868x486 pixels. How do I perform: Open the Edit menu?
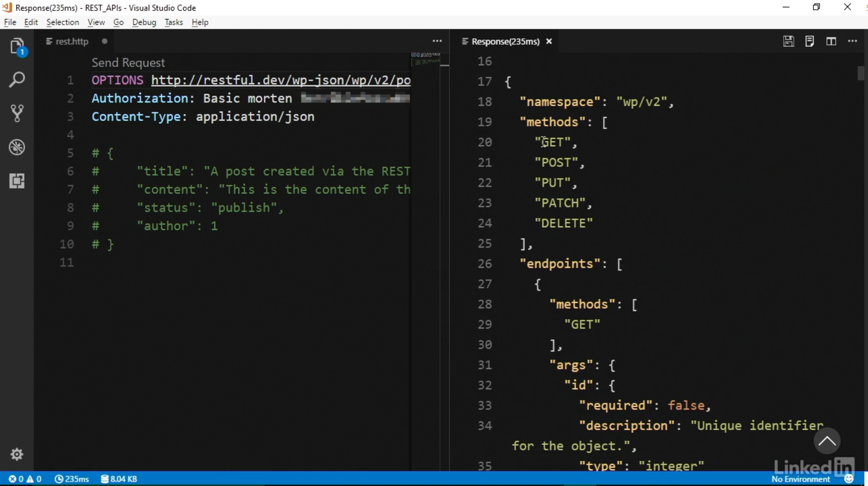point(31,22)
